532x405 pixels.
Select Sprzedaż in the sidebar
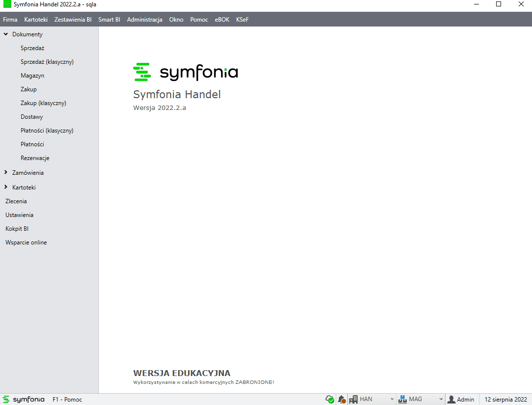[32, 48]
